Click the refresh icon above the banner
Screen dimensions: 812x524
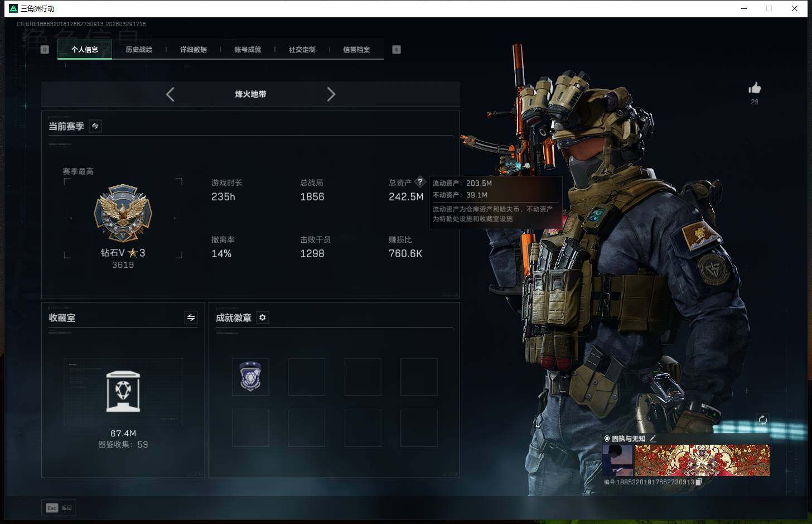click(x=762, y=420)
